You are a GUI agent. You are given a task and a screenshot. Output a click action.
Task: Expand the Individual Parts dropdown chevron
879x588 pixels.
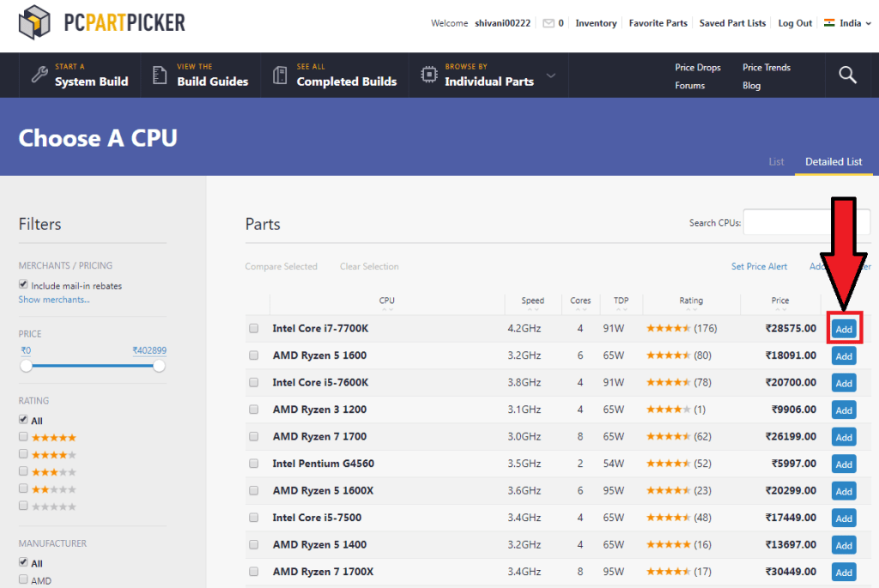click(551, 76)
